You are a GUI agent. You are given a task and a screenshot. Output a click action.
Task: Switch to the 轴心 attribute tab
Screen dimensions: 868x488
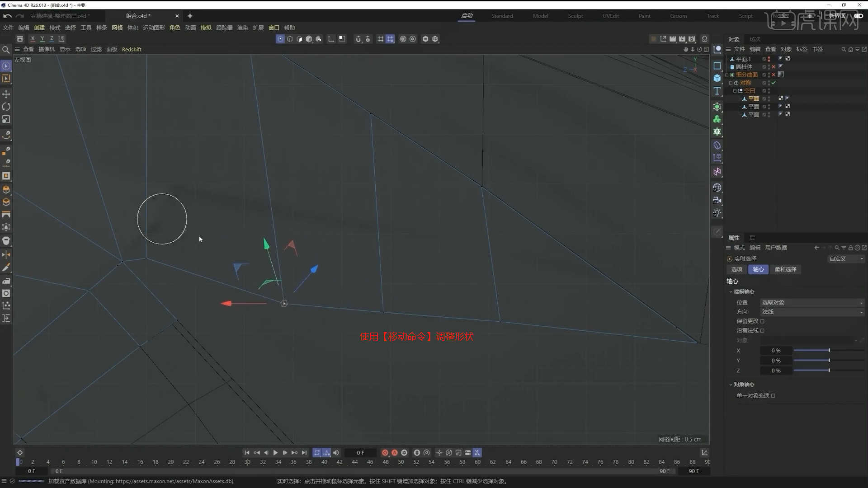[x=758, y=269]
